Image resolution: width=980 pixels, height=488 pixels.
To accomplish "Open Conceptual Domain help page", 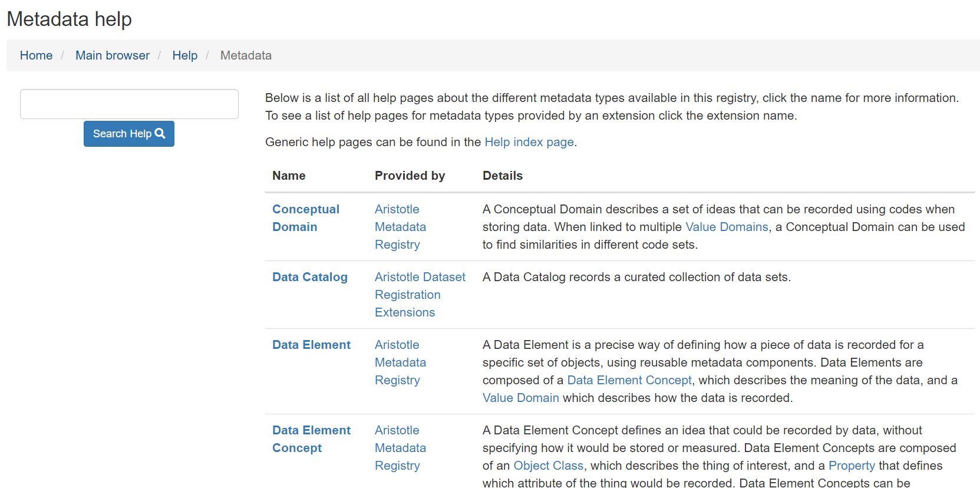I will click(x=305, y=218).
